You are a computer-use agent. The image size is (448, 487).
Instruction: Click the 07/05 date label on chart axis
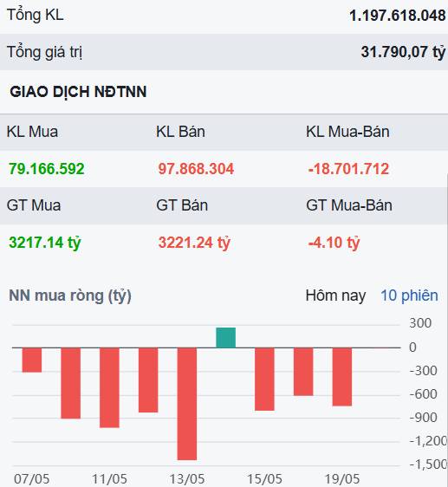click(x=32, y=478)
